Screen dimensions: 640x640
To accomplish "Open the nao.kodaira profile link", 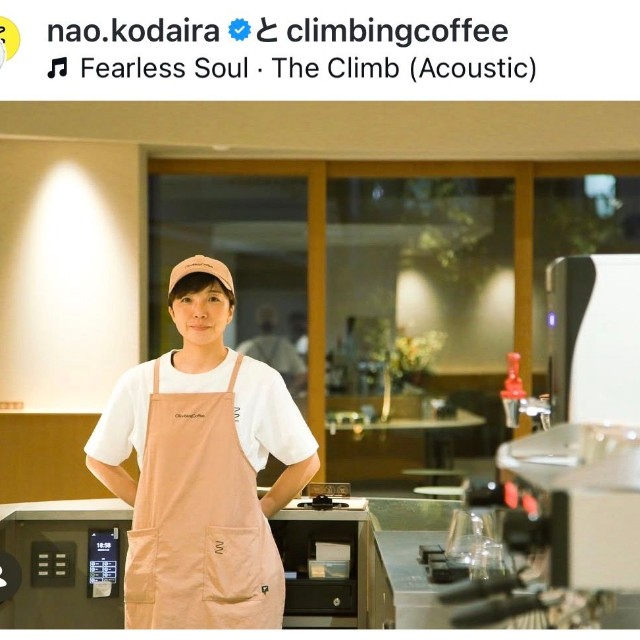I will pyautogui.click(x=133, y=31).
